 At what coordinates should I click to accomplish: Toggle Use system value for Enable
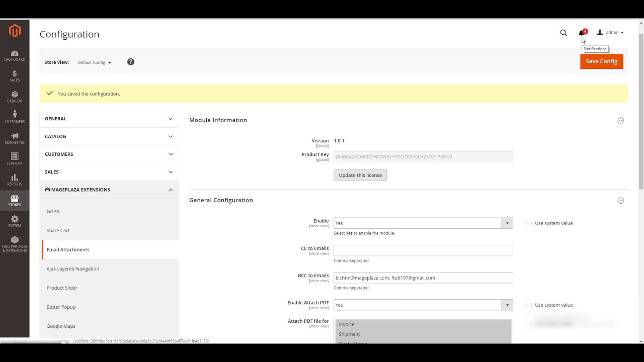(x=529, y=223)
